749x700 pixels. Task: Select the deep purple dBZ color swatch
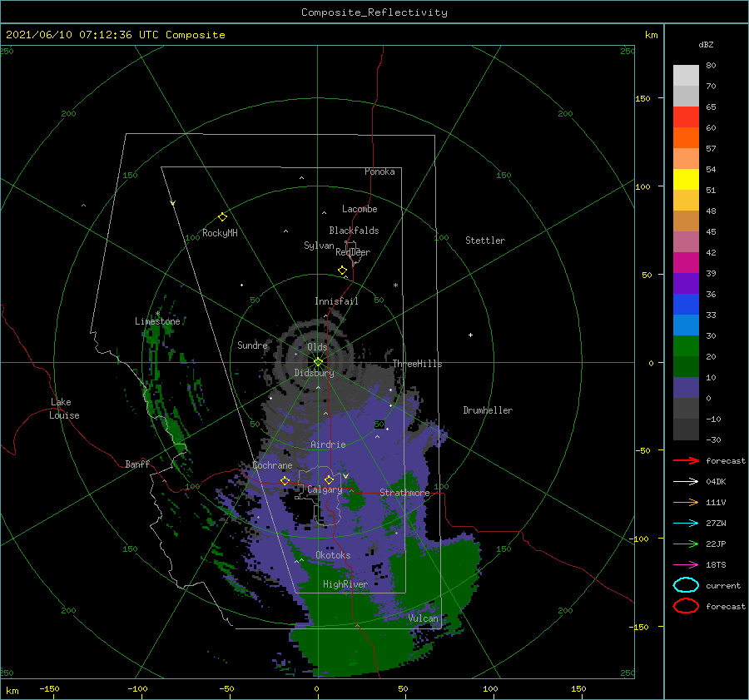coord(686,283)
